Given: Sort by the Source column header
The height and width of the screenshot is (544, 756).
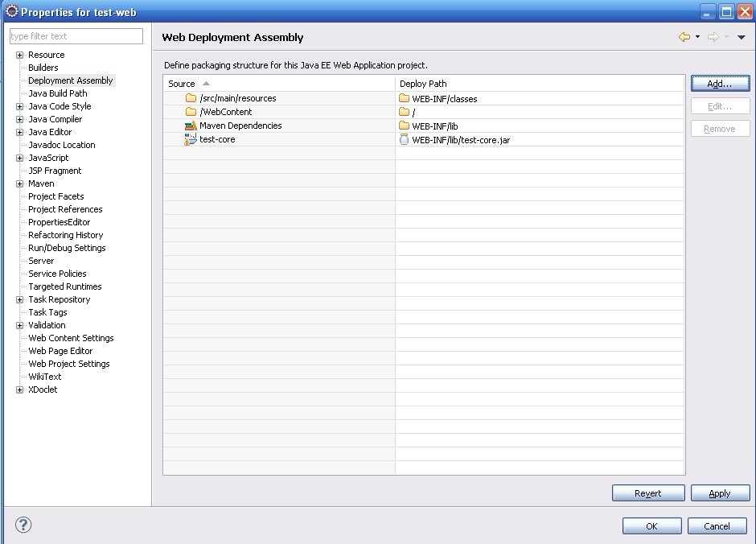Looking at the screenshot, I should point(182,84).
